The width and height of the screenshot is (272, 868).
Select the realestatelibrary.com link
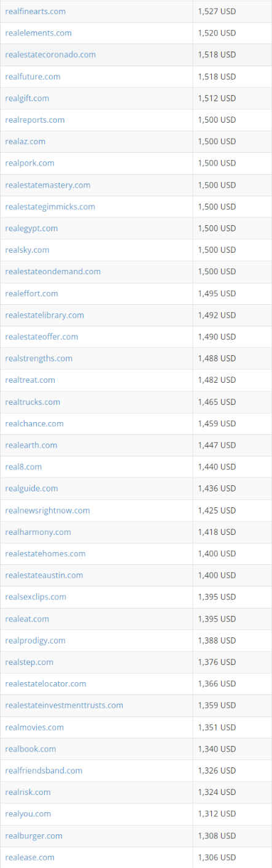click(x=44, y=315)
